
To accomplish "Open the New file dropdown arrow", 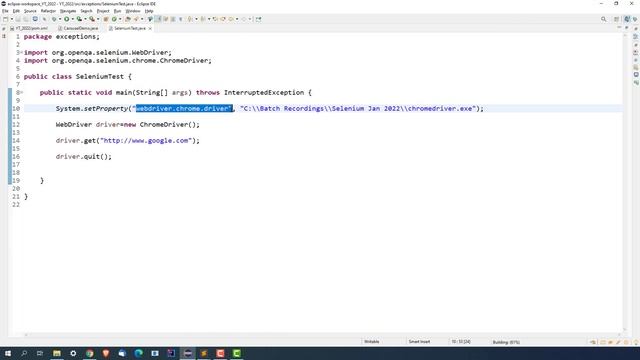I will coord(12,19).
